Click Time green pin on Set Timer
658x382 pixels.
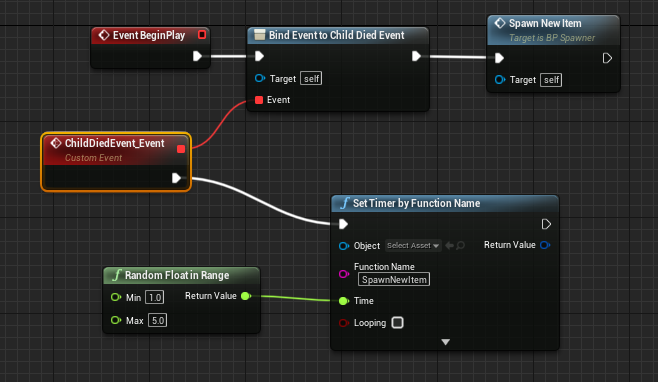click(x=344, y=301)
